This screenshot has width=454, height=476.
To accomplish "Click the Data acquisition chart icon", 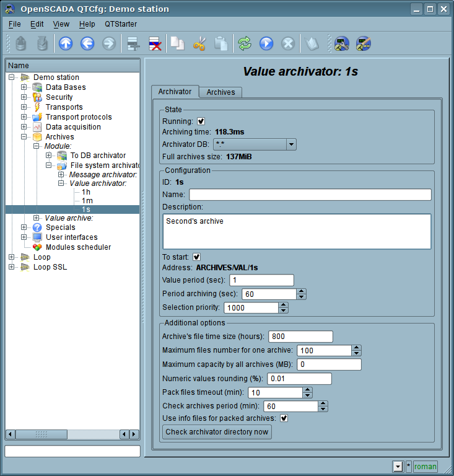I will tap(37, 127).
